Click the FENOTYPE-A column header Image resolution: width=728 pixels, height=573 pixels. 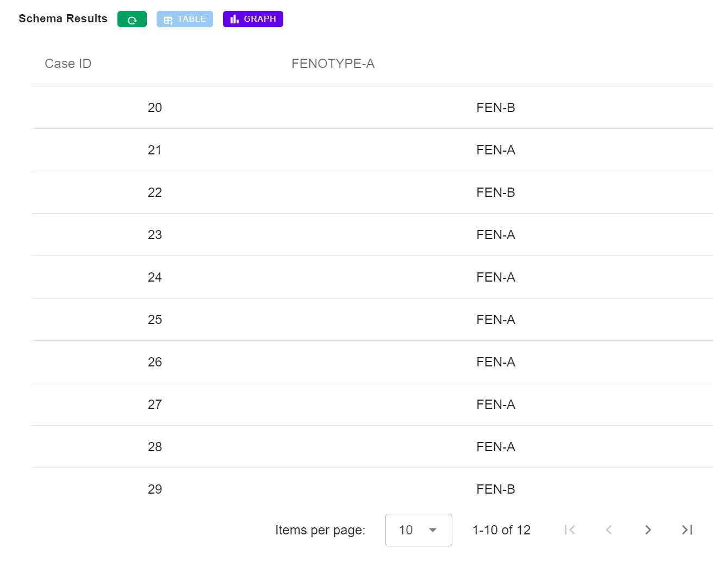[333, 64]
